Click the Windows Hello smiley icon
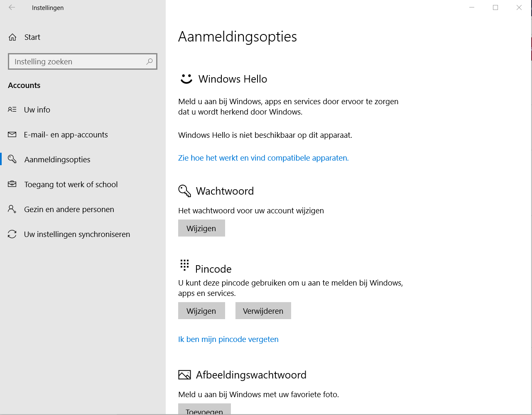Screen dimensions: 532x415 point(186,79)
